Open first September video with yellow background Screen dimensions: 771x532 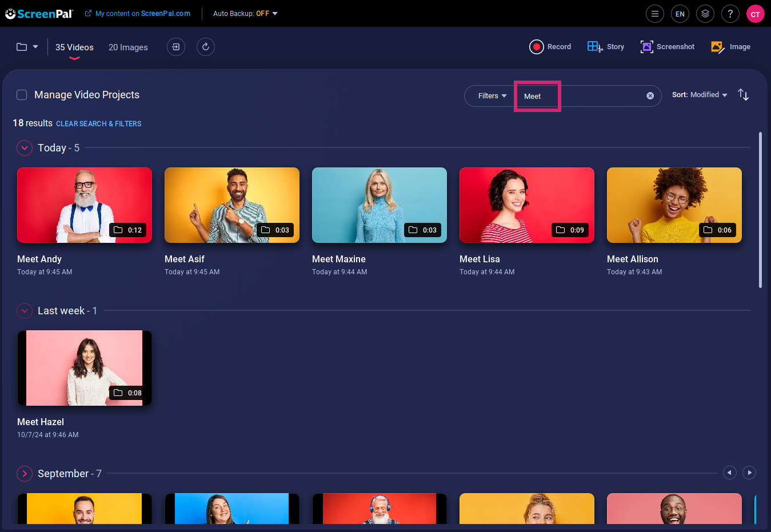click(x=85, y=509)
